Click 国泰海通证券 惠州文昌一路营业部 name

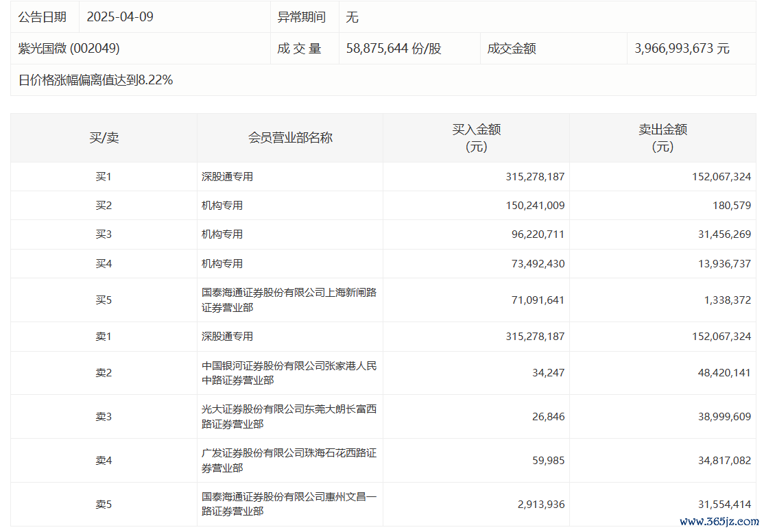coord(289,504)
